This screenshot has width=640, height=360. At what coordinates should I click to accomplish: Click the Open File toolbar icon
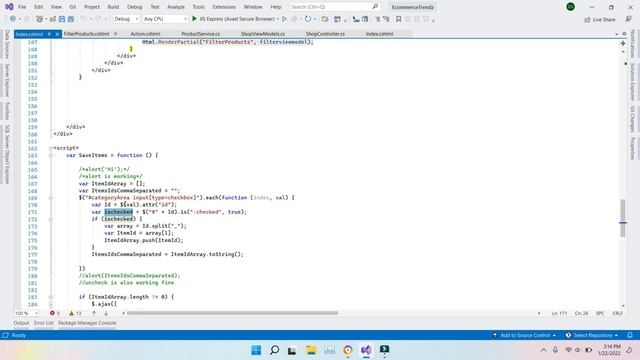point(53,19)
